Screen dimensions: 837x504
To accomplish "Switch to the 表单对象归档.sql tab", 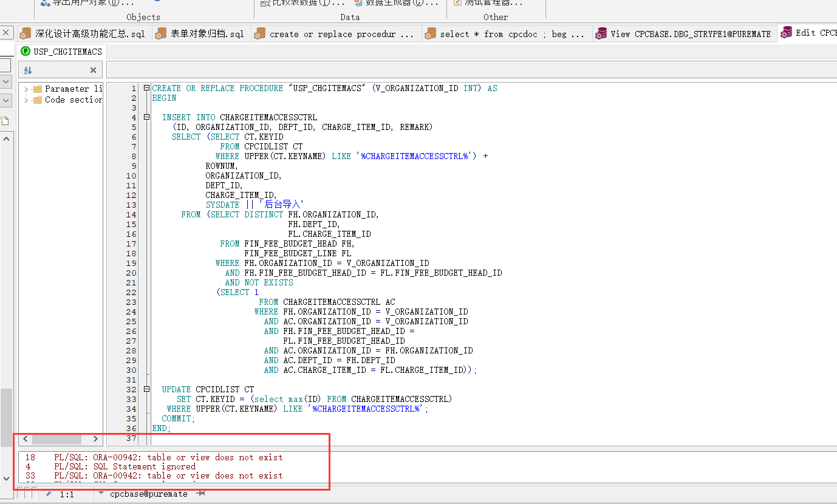I will point(200,34).
